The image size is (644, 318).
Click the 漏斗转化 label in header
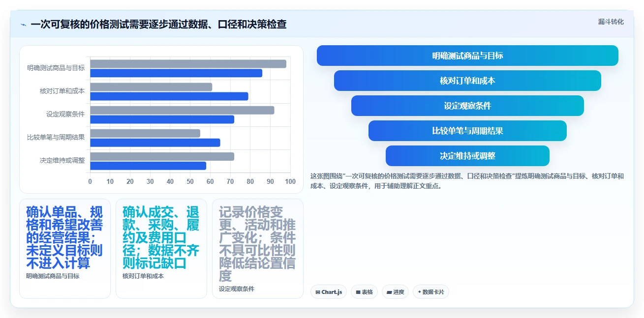pos(611,22)
